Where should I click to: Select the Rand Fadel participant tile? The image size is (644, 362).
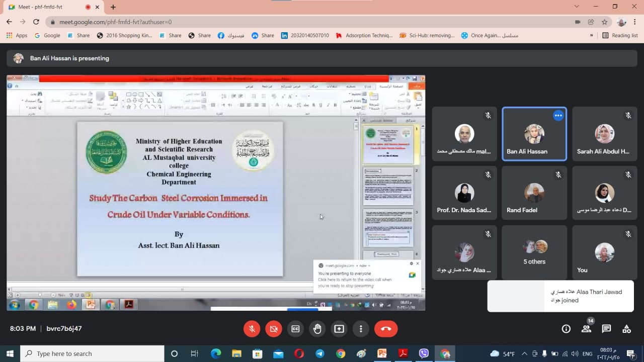tap(534, 193)
